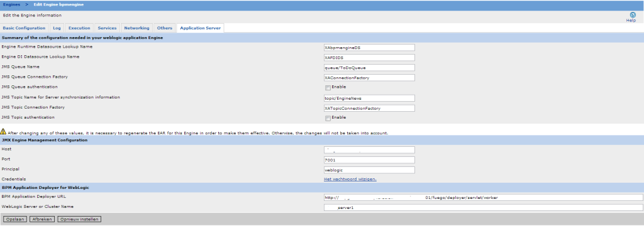Open the Others tab

click(165, 28)
